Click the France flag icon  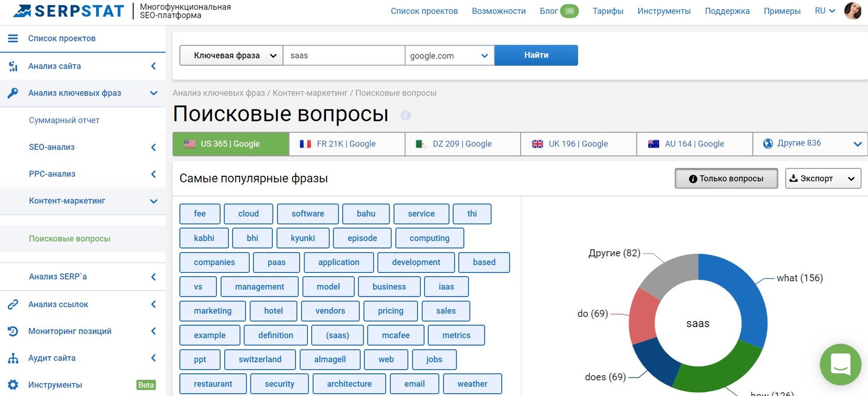(x=305, y=144)
